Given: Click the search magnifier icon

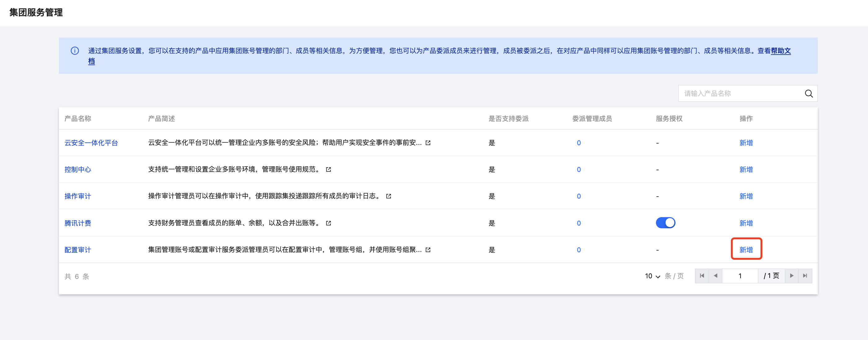Looking at the screenshot, I should 809,93.
